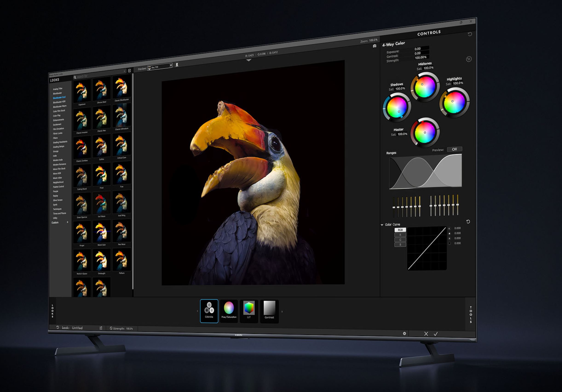Click the Classic Neo look thumbnail
The width and height of the screenshot is (562, 392).
101,119
